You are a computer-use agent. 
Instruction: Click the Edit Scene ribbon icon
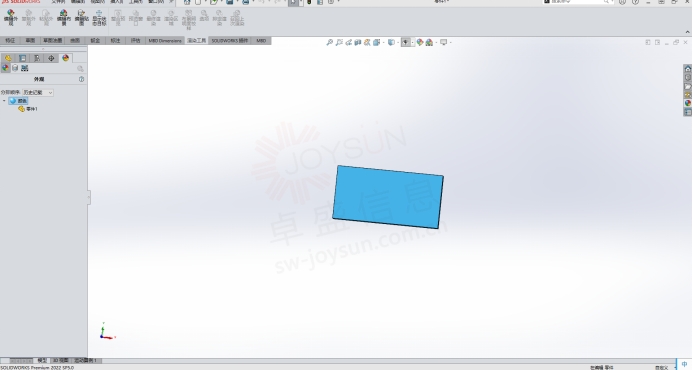pos(64,18)
